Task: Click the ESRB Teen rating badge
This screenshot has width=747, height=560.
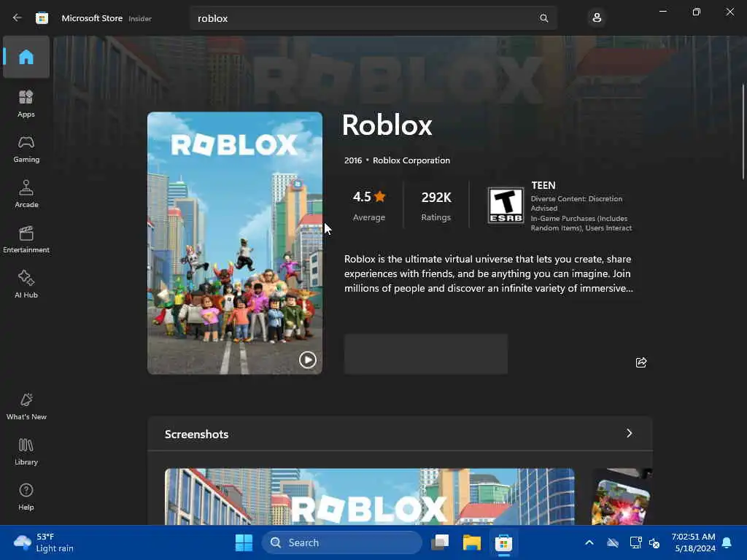Action: (x=506, y=205)
